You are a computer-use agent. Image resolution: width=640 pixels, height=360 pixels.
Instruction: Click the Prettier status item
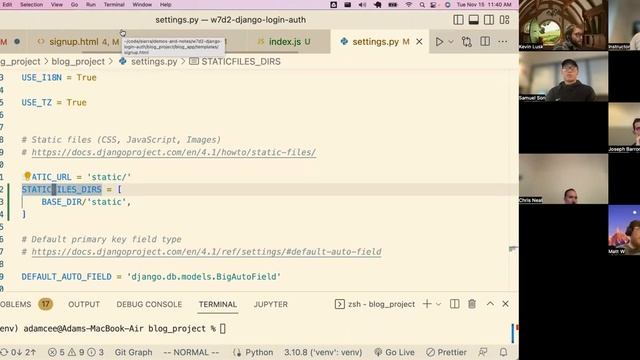pyautogui.click(x=446, y=352)
